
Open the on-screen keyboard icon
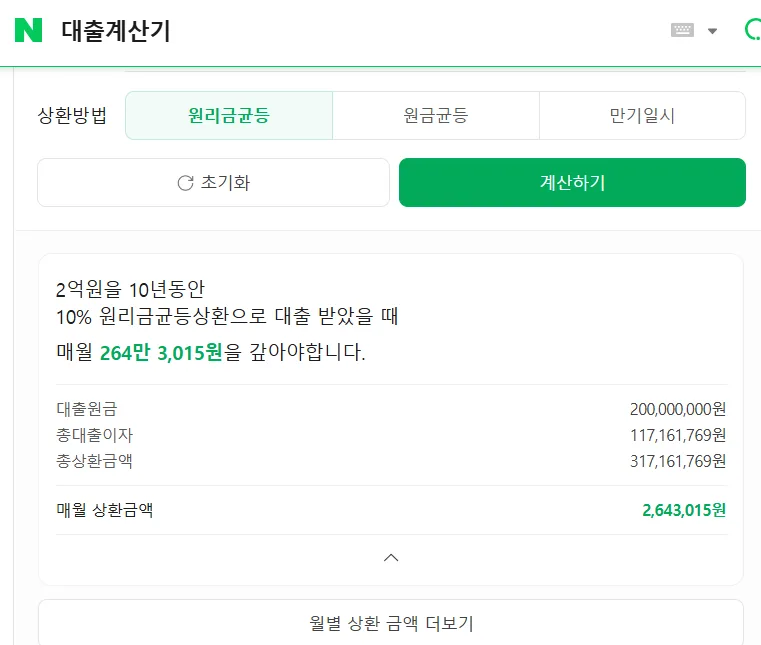682,30
